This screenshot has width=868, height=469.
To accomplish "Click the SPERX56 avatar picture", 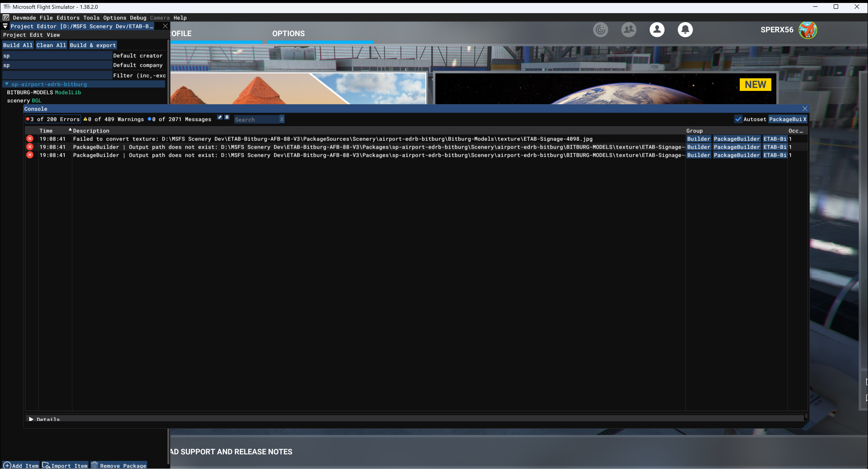I will tap(808, 30).
